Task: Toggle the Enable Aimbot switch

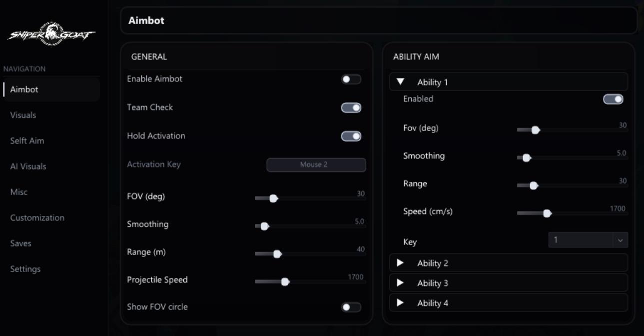Action: (x=351, y=79)
